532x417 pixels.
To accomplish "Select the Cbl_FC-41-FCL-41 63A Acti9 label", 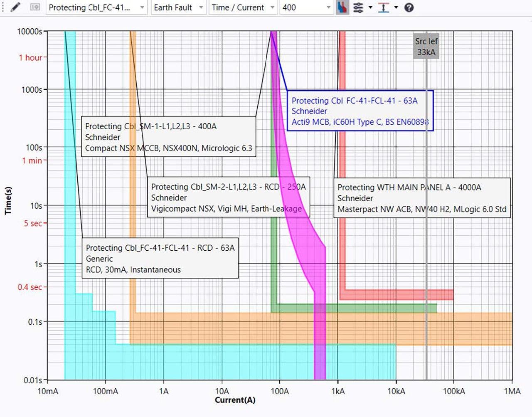I will pyautogui.click(x=360, y=111).
